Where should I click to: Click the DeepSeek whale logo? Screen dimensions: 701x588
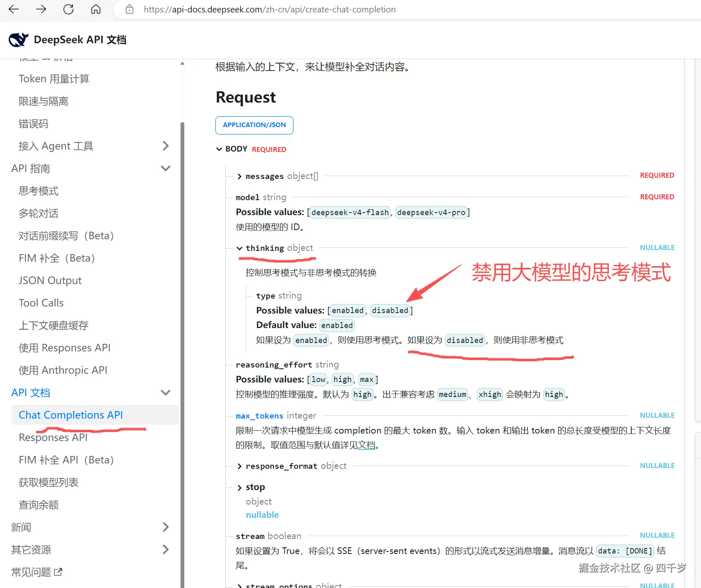19,39
